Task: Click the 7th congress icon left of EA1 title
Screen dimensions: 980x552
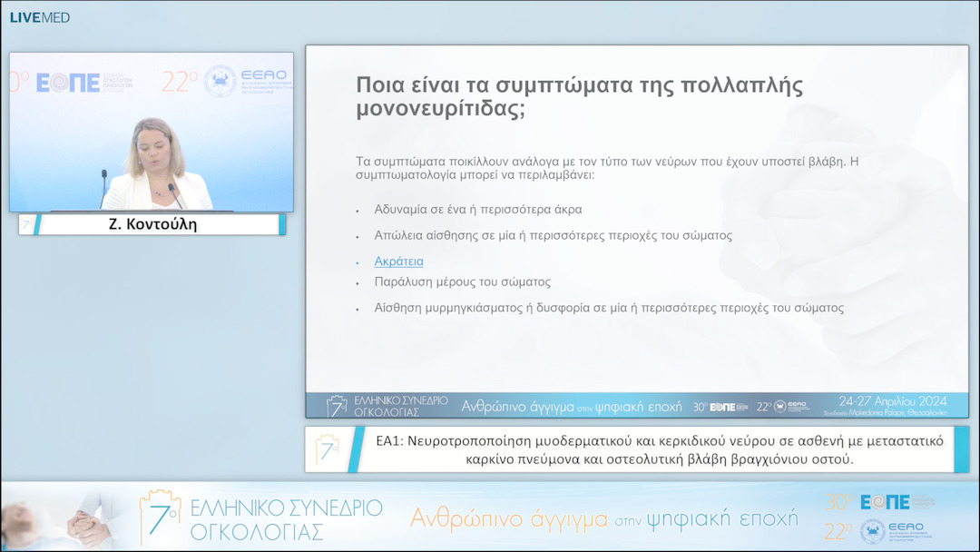Action: (327, 449)
